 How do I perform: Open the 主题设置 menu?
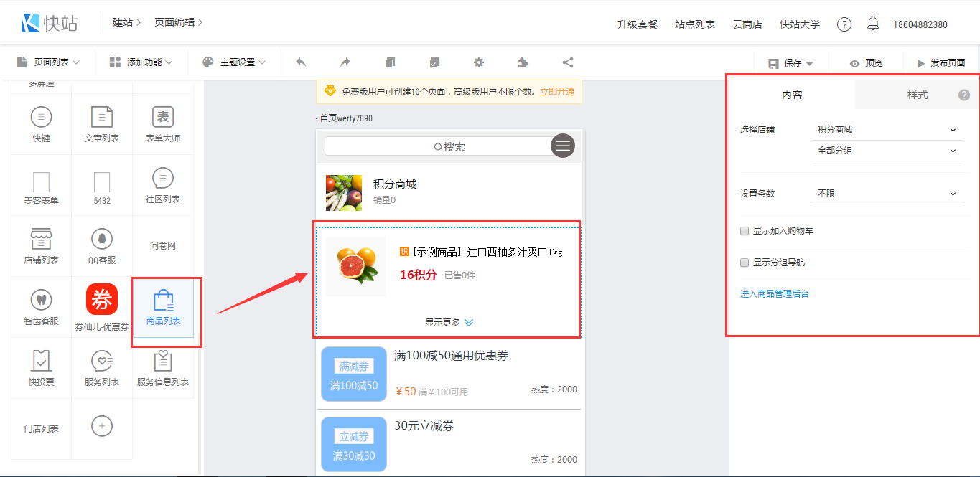coord(234,62)
